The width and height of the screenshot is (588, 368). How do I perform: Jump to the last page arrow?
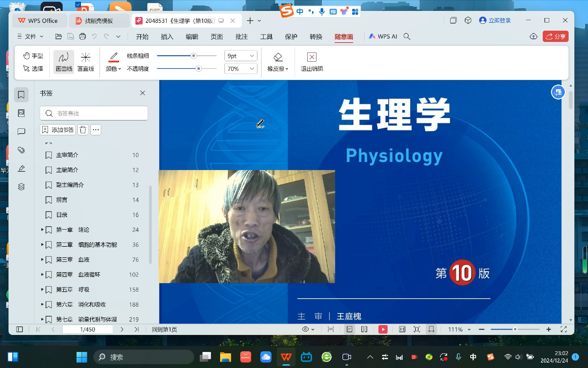tap(136, 329)
